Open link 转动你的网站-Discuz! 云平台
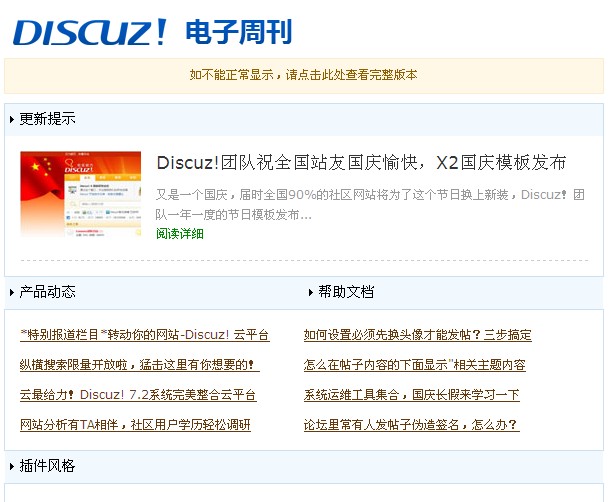The width and height of the screenshot is (611, 502). point(145,335)
